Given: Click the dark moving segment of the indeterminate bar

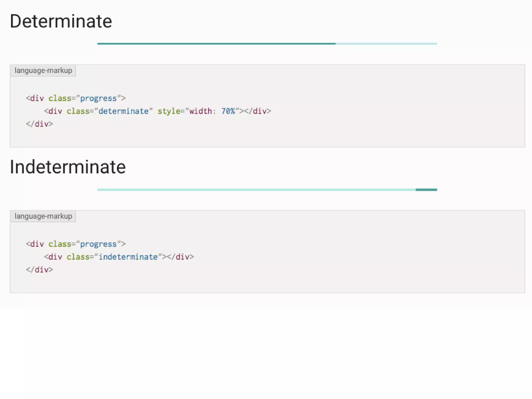Looking at the screenshot, I should tap(426, 190).
